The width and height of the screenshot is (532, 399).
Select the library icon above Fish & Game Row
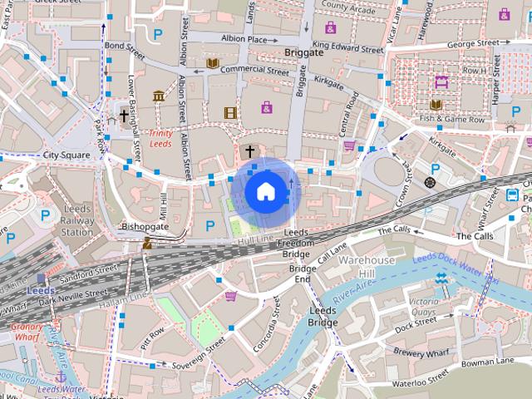(436, 105)
